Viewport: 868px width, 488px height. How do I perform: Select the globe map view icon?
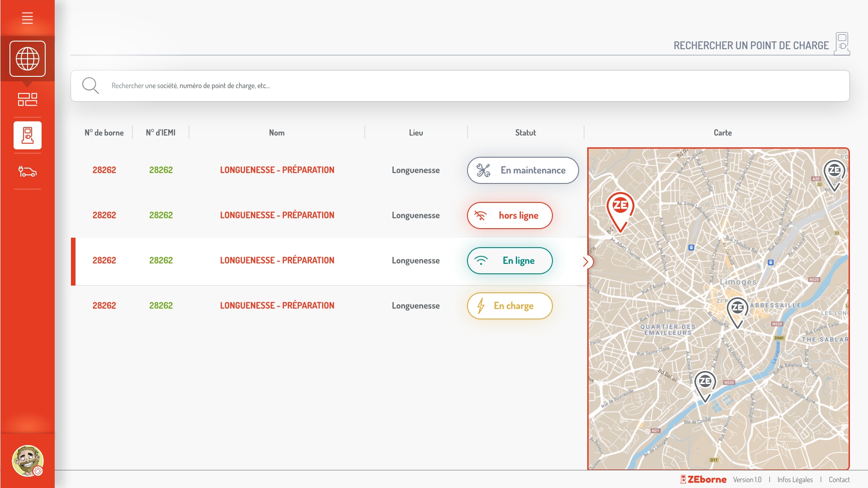(28, 59)
